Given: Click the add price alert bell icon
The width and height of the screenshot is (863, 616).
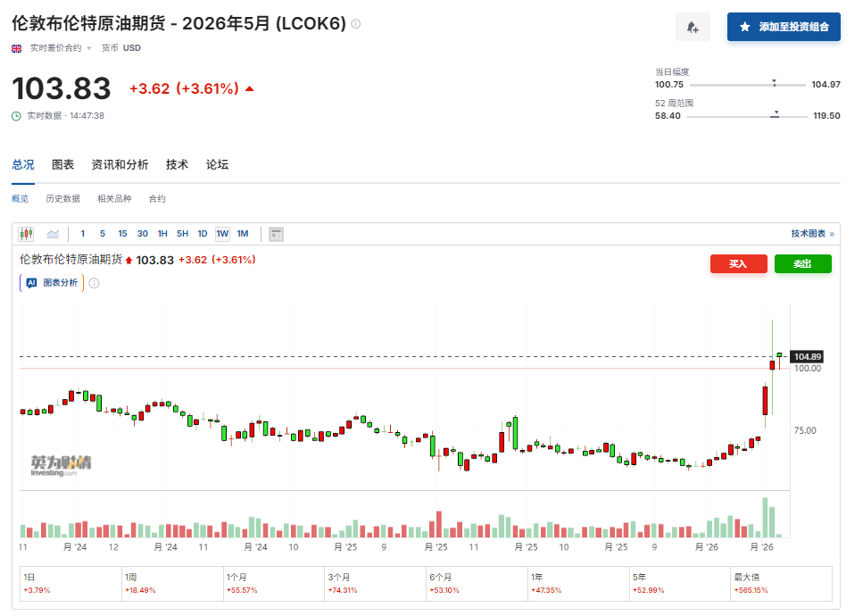Looking at the screenshot, I should point(693,27).
